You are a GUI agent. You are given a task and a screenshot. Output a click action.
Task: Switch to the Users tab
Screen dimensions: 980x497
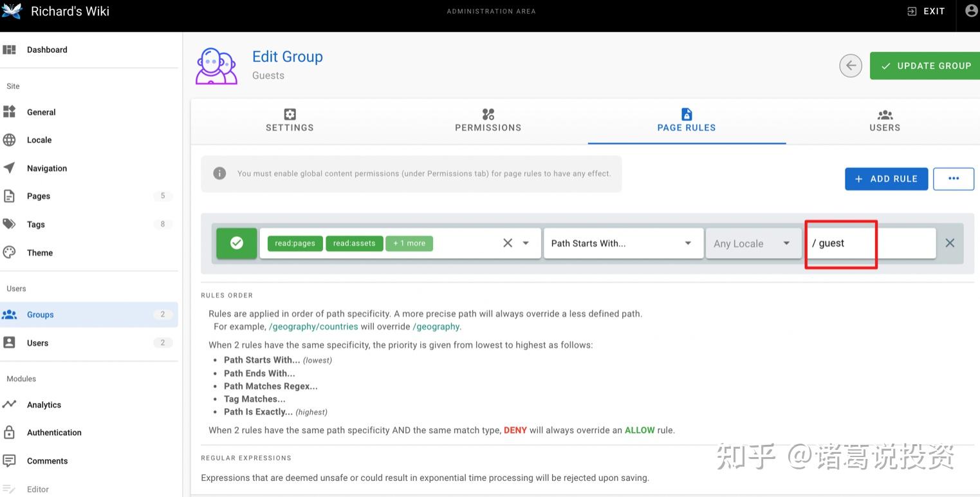[884, 121]
